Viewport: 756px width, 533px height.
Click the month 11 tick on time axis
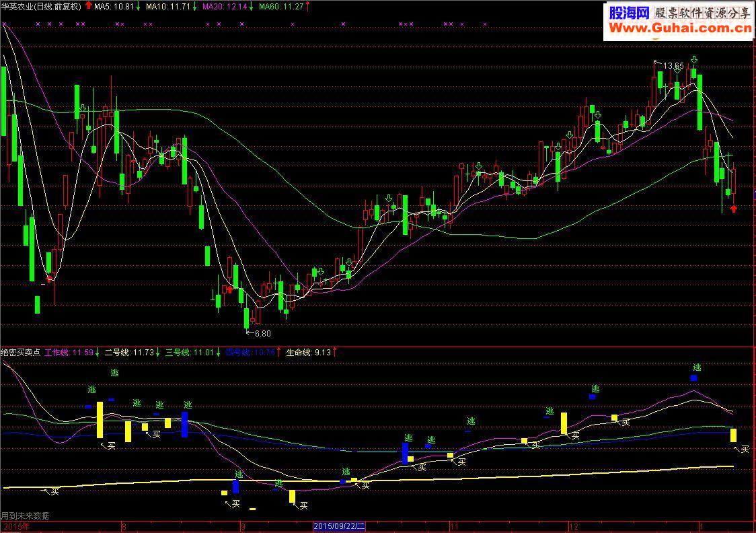click(x=454, y=527)
